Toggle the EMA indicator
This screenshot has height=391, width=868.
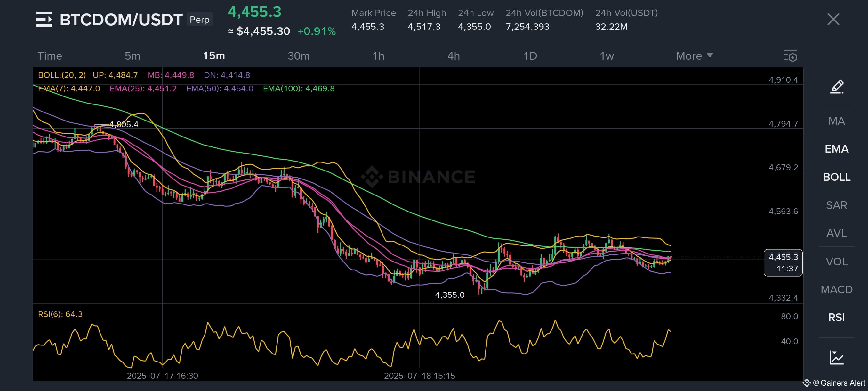tap(837, 149)
